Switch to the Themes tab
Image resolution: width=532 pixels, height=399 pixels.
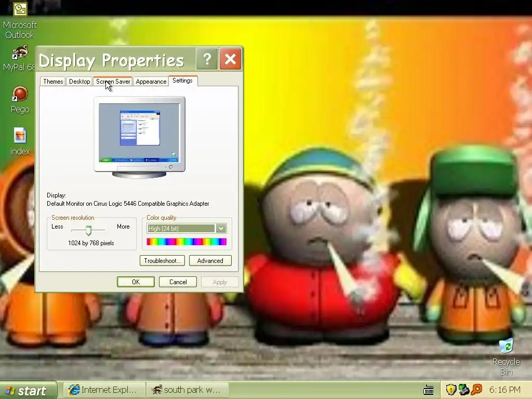pyautogui.click(x=53, y=82)
